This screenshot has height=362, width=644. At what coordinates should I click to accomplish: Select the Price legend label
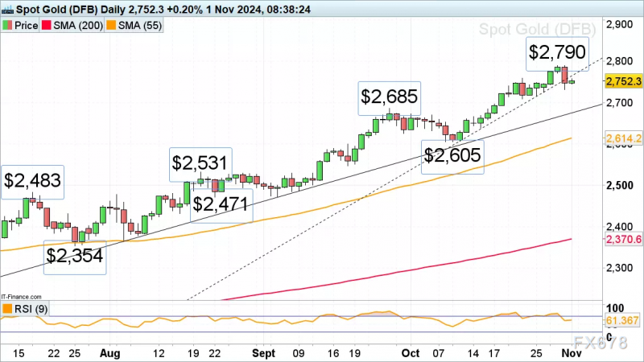click(27, 26)
